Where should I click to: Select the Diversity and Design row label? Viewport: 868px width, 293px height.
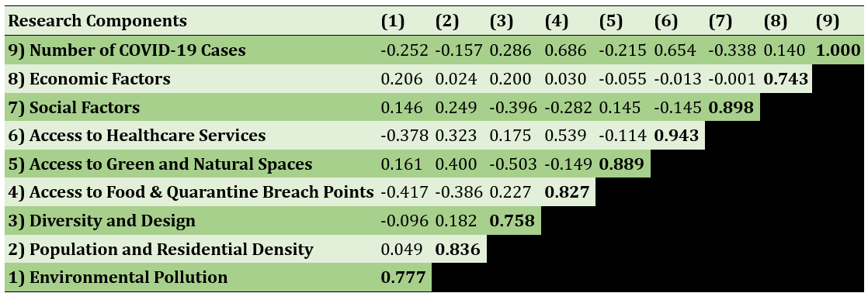tap(101, 221)
